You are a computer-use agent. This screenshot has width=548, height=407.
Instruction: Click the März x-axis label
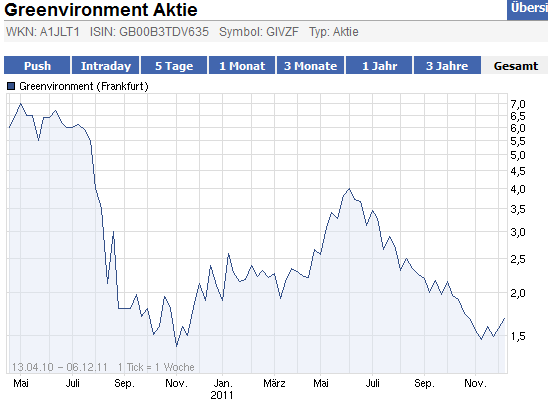tap(274, 383)
